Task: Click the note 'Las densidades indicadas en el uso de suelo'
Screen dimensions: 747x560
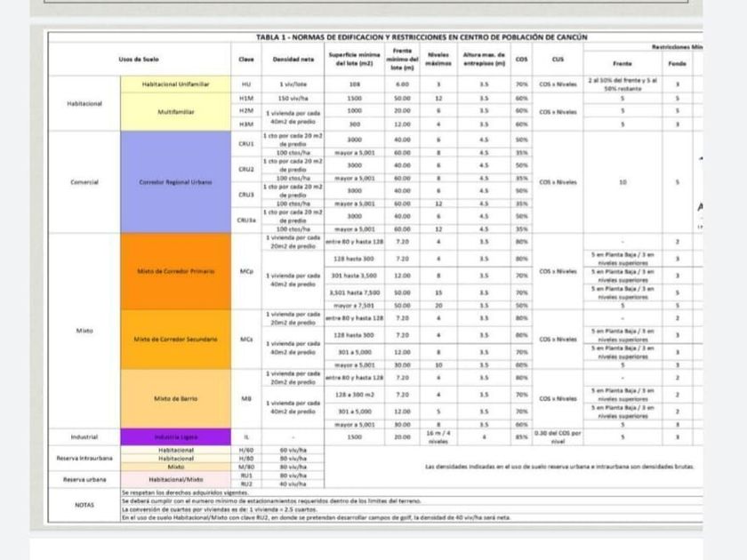Action: 559,467
